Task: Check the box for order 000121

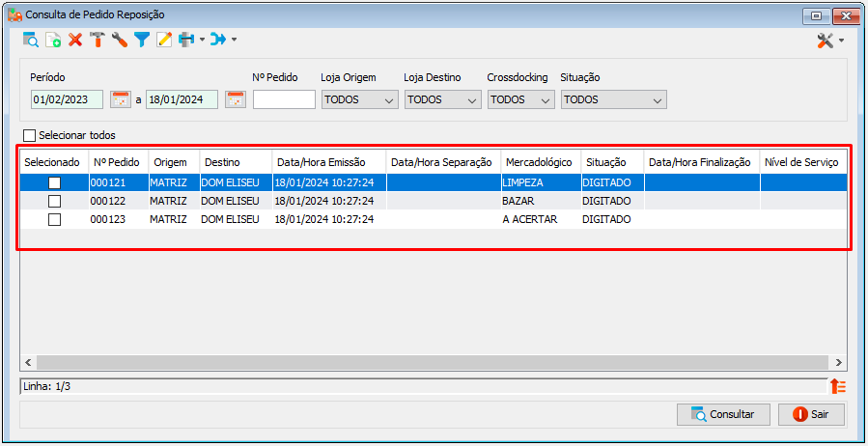Action: (x=54, y=182)
